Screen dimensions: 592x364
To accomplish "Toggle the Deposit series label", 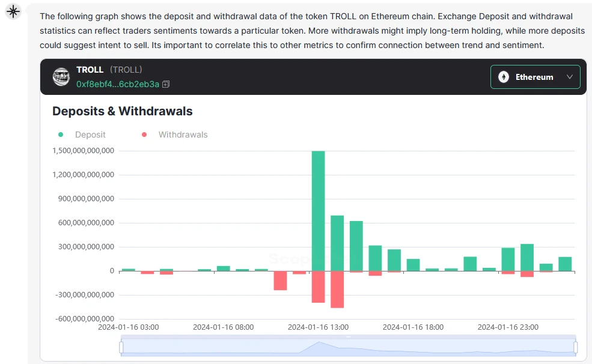I will 90,135.
